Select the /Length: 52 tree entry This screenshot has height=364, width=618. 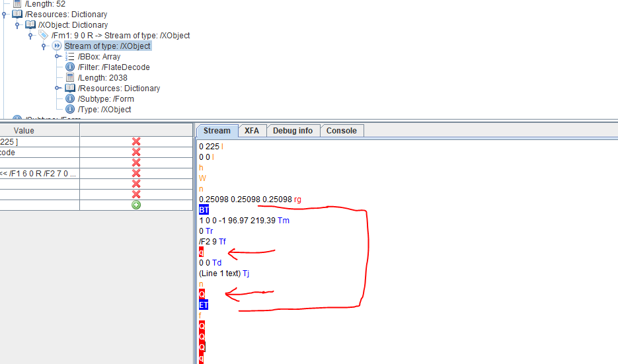pos(45,4)
